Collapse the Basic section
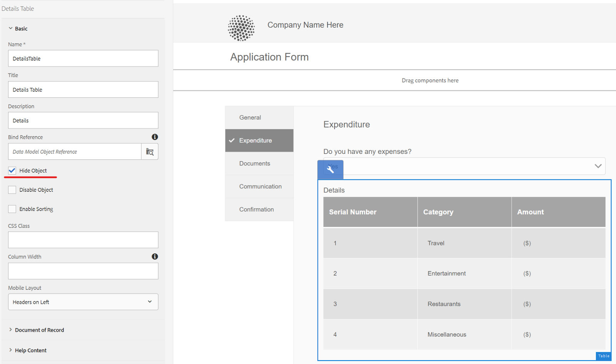The height and width of the screenshot is (364, 616). point(18,28)
